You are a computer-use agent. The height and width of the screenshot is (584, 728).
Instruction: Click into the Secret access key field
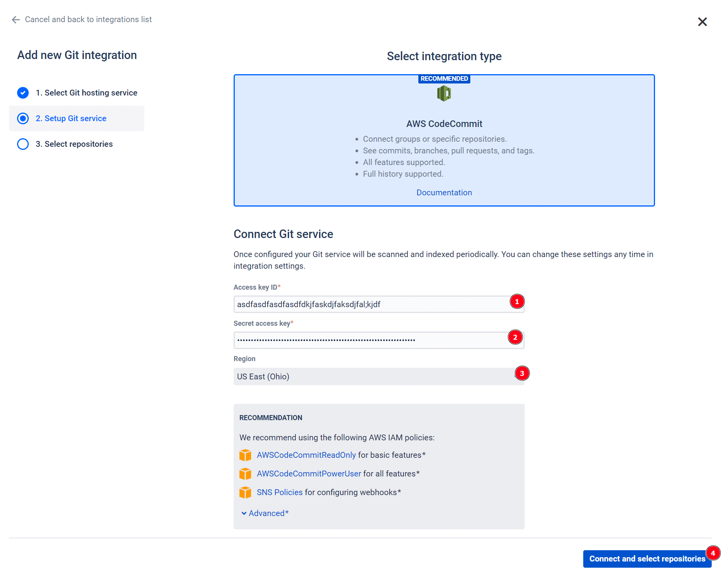point(379,340)
